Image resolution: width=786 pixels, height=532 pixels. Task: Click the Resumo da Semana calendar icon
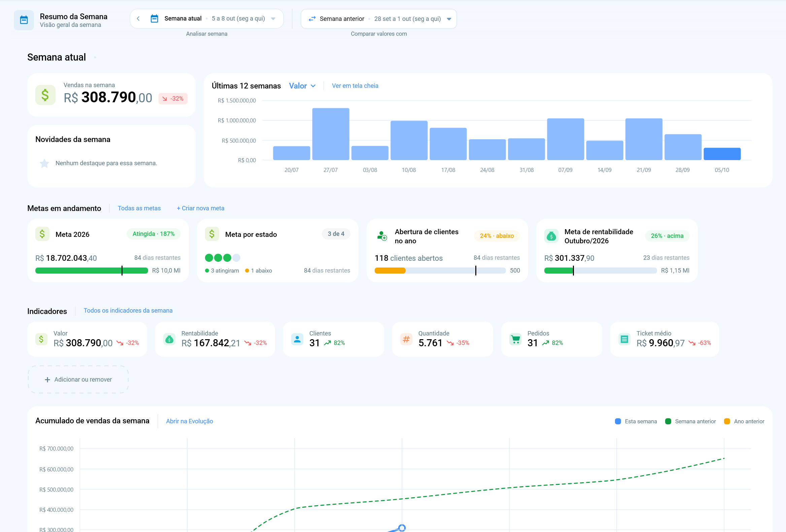[24, 20]
